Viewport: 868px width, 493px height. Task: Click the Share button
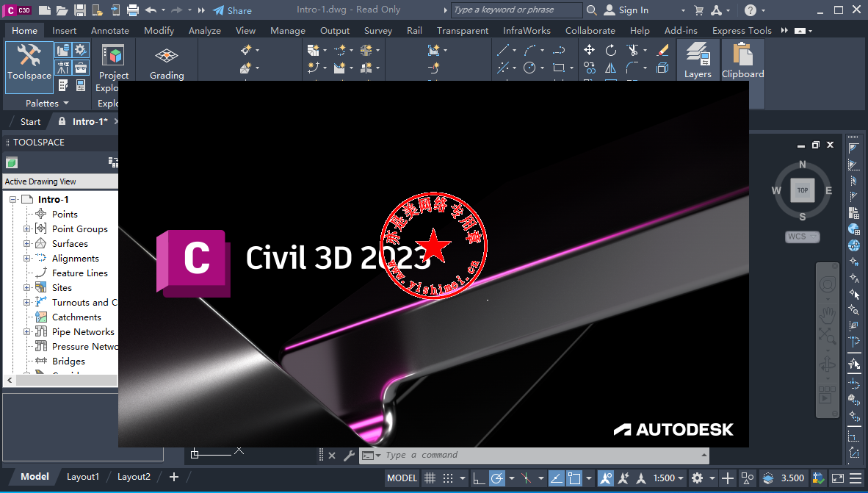(233, 10)
